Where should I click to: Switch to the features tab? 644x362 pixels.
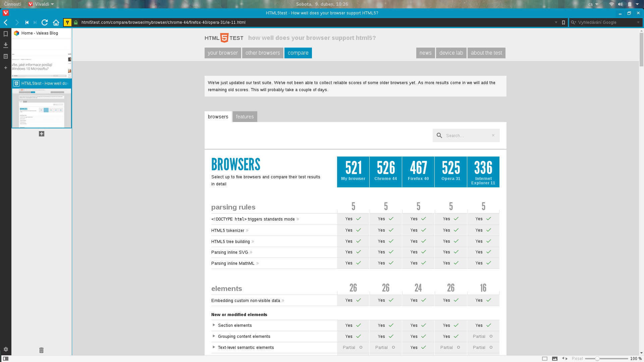click(245, 117)
